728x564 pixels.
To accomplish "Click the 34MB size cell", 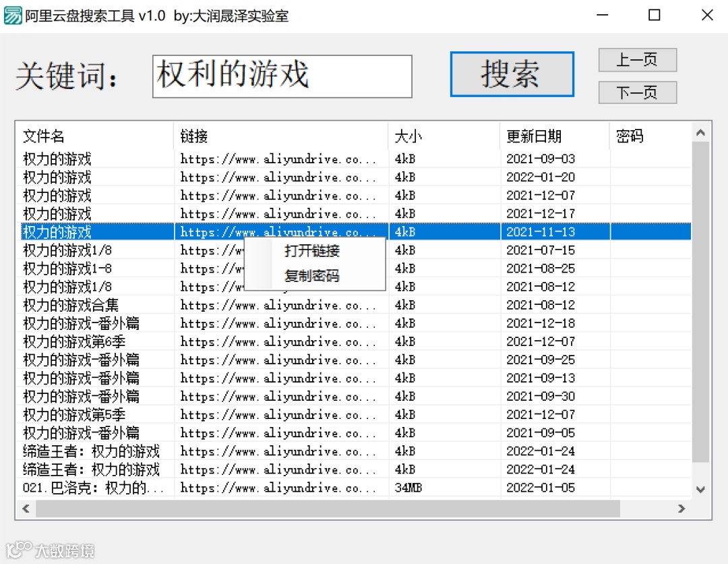I will click(408, 488).
